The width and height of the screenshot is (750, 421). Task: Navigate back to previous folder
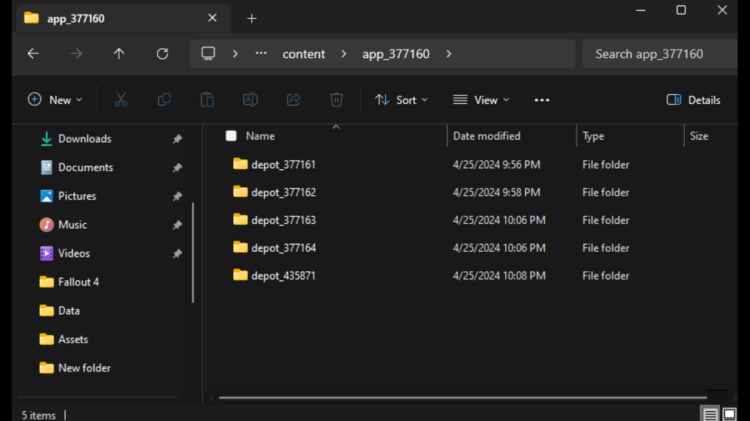[x=33, y=54]
